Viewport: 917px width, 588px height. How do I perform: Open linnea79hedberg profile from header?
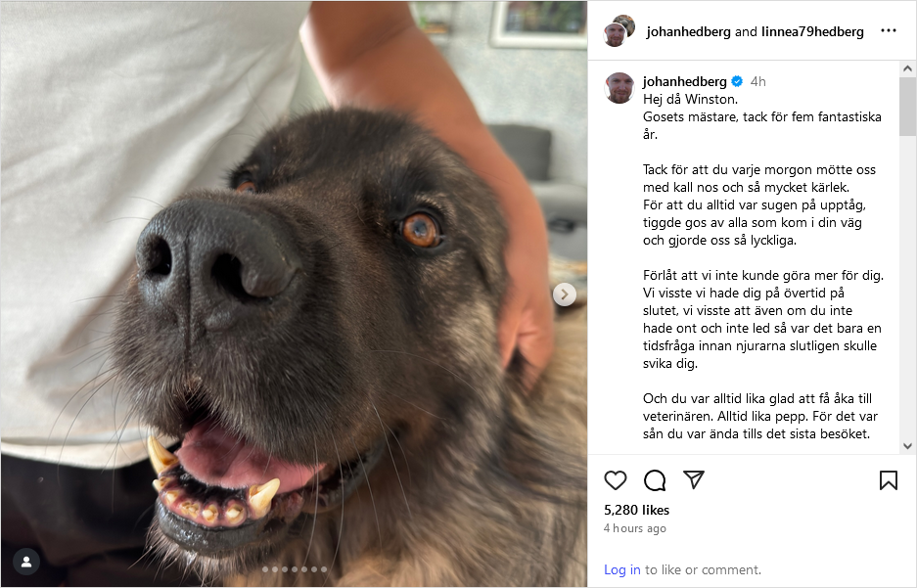pos(812,31)
